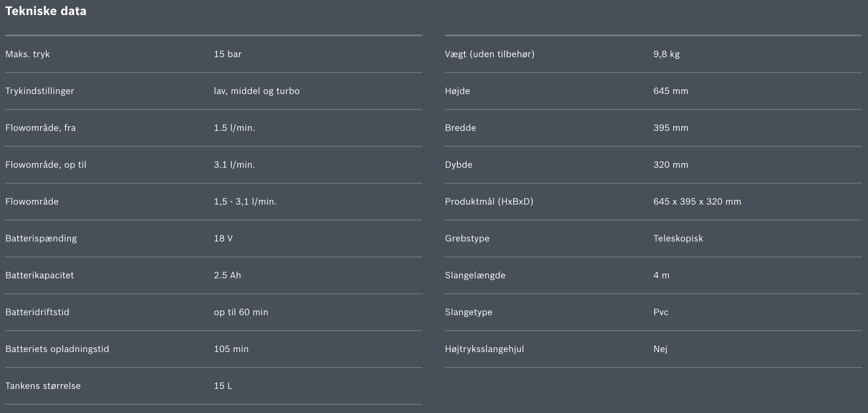Select the "9,8 kg" weight value

point(667,54)
